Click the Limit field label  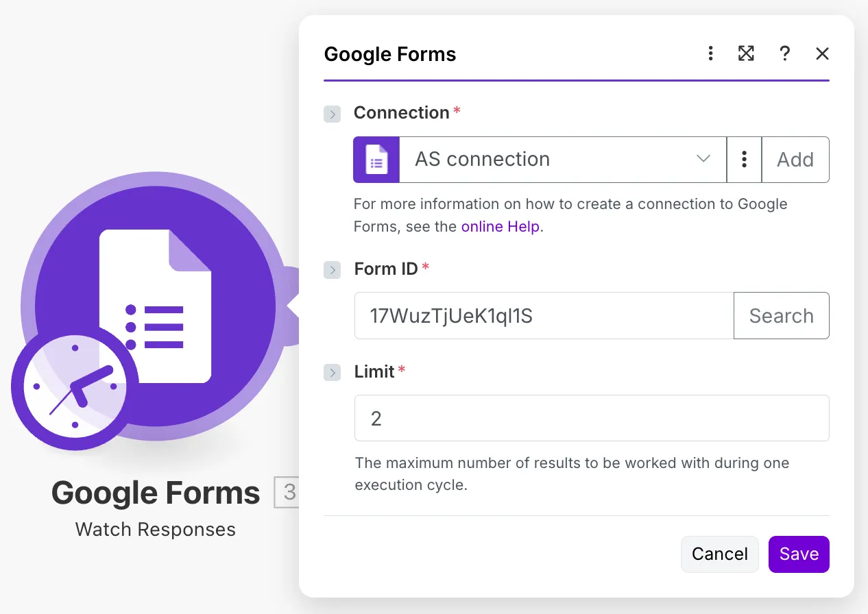point(374,371)
